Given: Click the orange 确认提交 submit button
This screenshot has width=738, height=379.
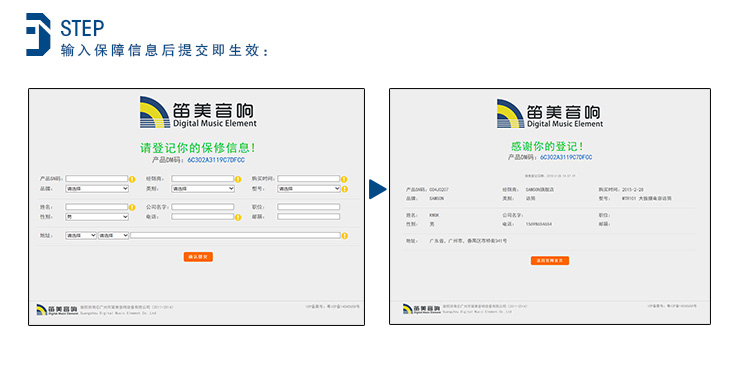Looking at the screenshot, I should coord(198,257).
